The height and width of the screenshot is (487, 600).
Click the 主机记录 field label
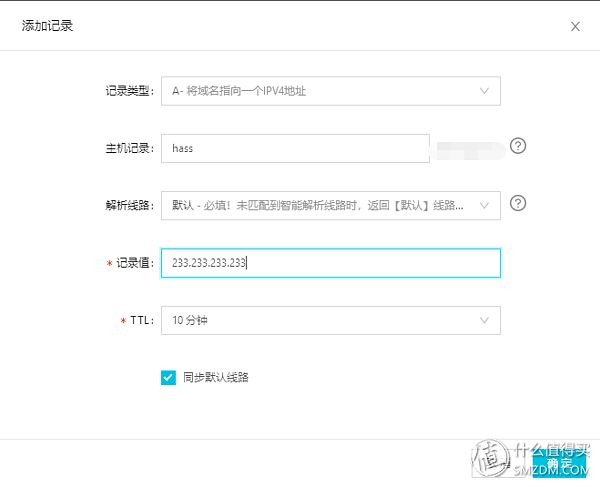coord(129,148)
